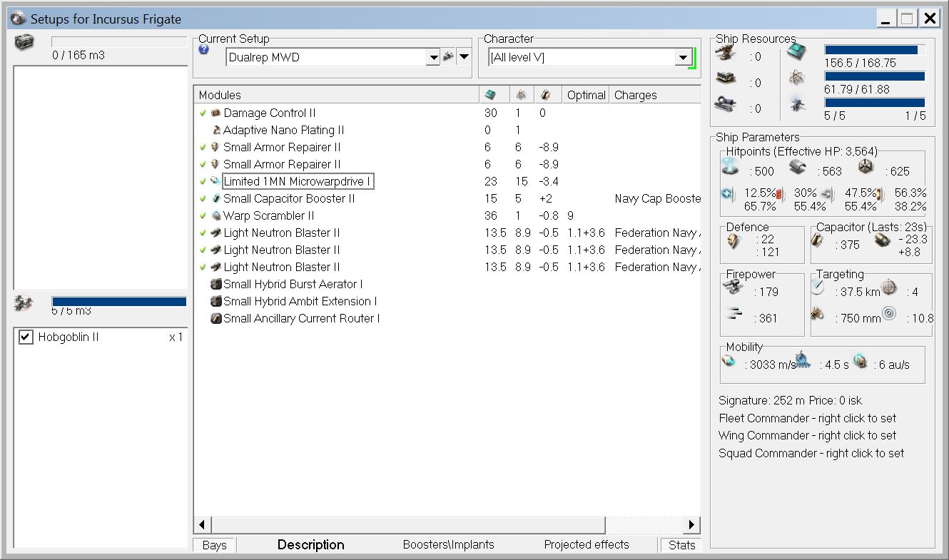The height and width of the screenshot is (560, 949).
Task: Click the Optimal column header
Action: (x=585, y=95)
